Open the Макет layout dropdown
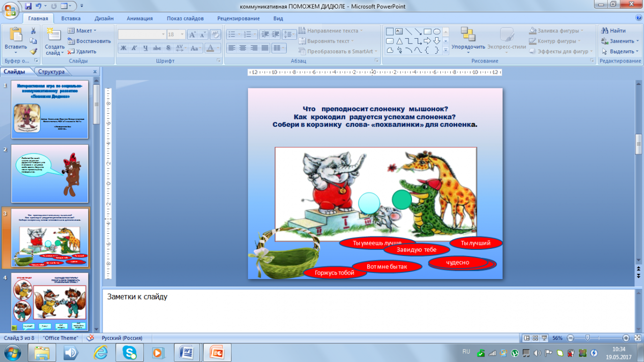The image size is (644, 362). [83, 31]
